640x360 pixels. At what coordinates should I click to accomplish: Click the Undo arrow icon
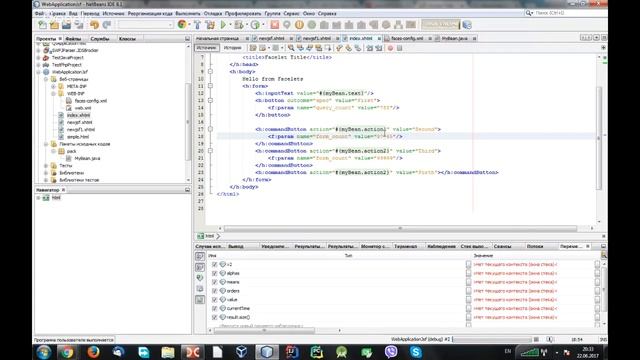click(95, 25)
